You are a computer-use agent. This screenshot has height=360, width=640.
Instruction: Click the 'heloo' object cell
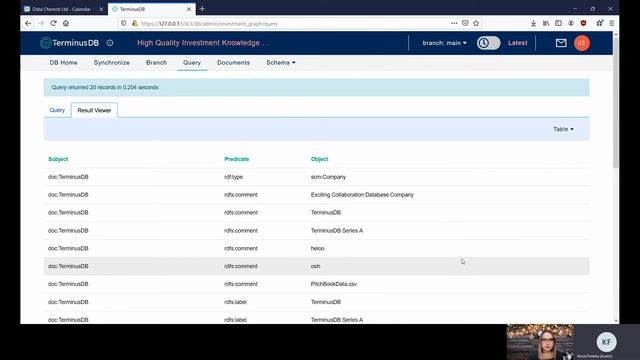318,248
